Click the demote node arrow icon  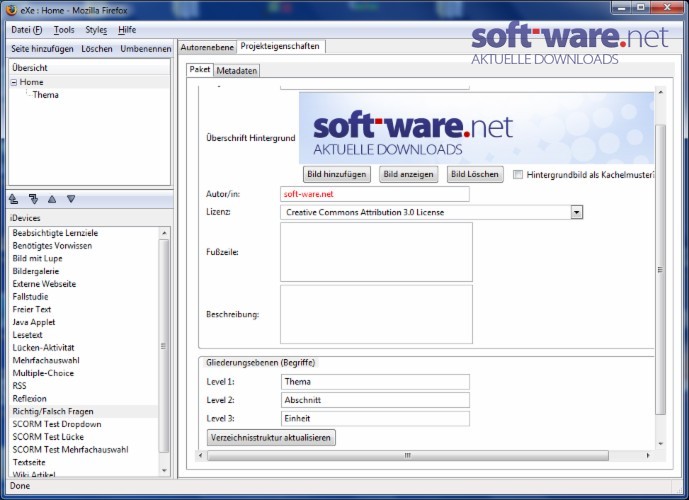[33, 199]
